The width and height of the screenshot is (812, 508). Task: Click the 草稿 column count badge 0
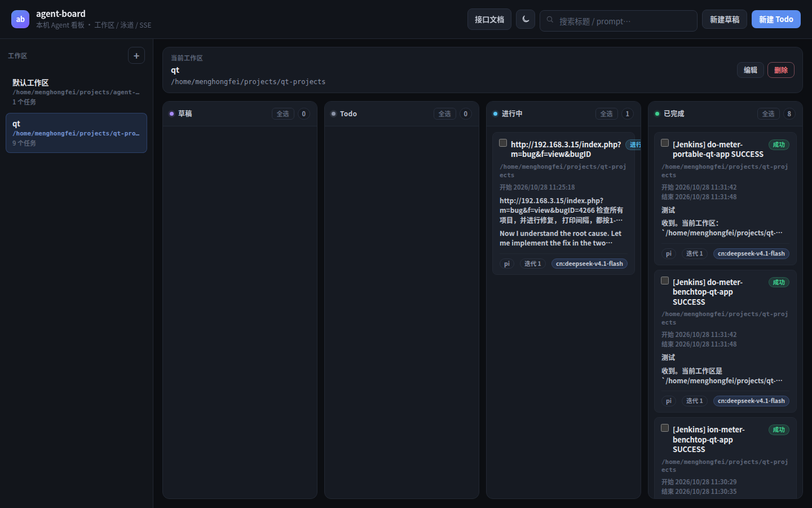point(303,113)
